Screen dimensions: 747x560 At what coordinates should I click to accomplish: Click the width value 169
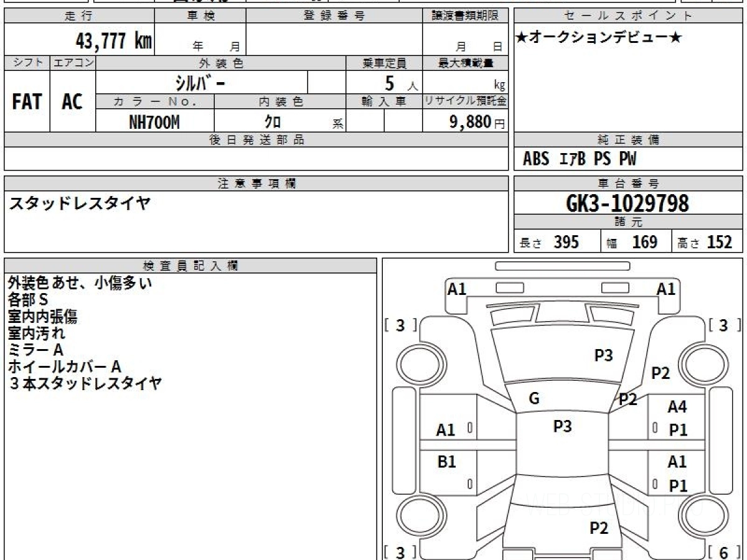click(645, 242)
